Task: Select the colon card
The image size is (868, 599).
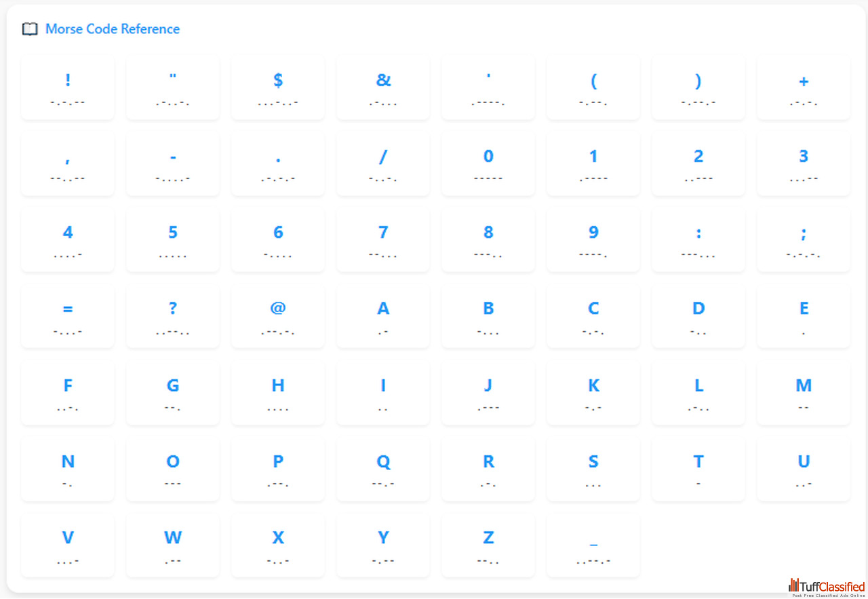Action: pyautogui.click(x=698, y=241)
